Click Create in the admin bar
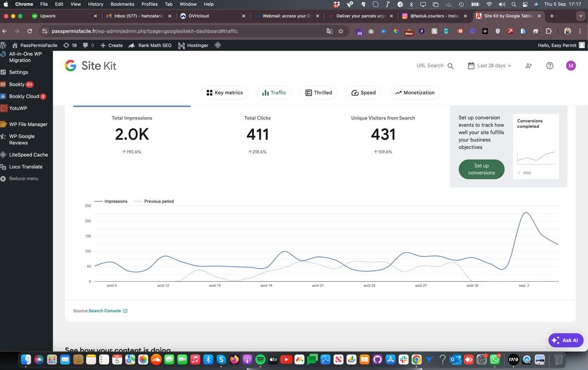588x370 pixels. (112, 46)
